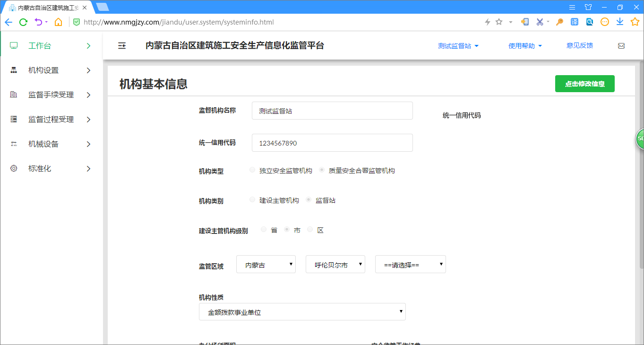Click the hierarchy icon beside 机构设置

(x=14, y=70)
